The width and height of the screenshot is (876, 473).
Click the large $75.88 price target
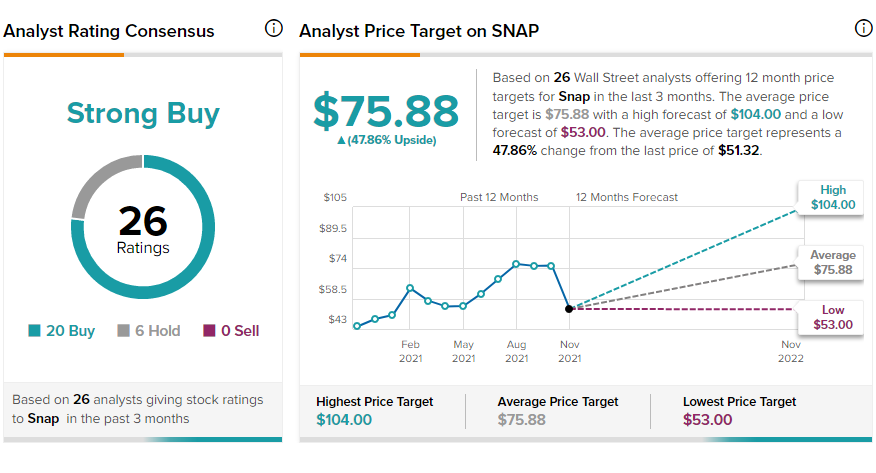386,111
